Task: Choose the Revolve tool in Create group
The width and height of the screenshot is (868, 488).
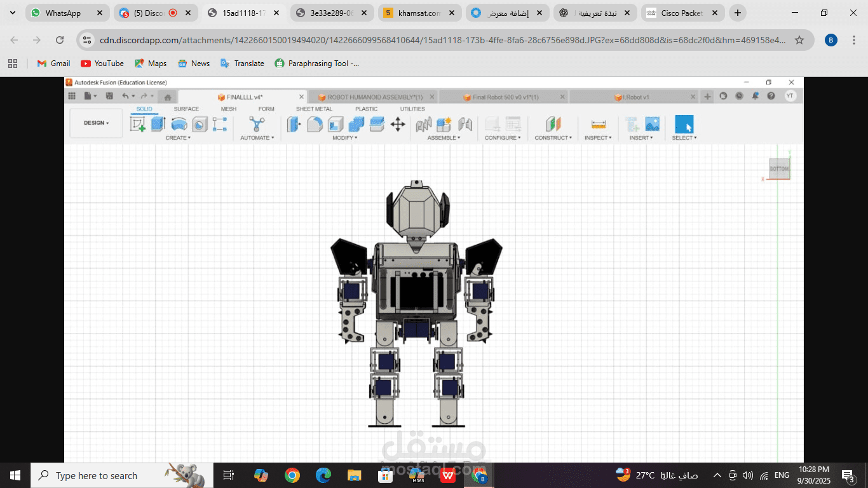Action: pos(179,124)
